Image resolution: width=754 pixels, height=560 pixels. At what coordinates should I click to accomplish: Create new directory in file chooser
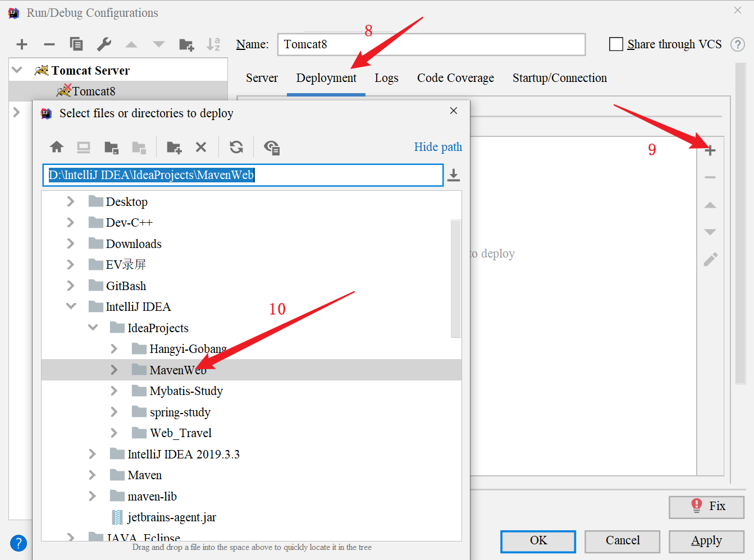(174, 148)
